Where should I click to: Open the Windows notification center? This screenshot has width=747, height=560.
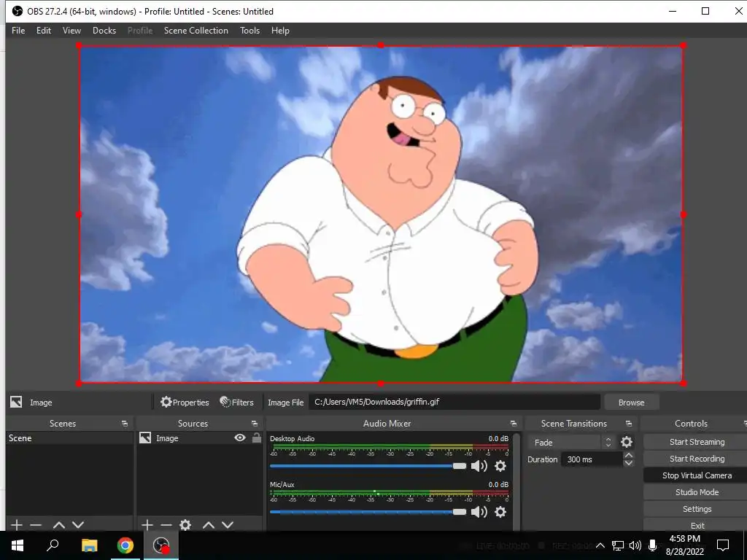coord(723,545)
